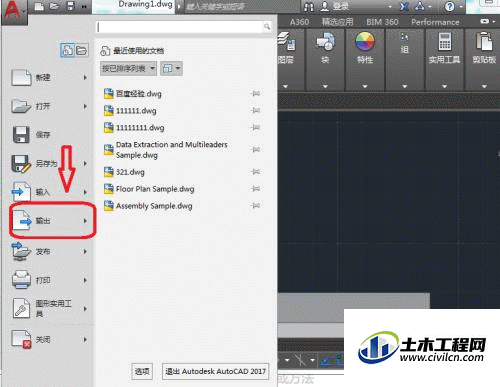This screenshot has height=387, width=500.
Task: Select the 输出 export menu item
Action: tap(51, 221)
